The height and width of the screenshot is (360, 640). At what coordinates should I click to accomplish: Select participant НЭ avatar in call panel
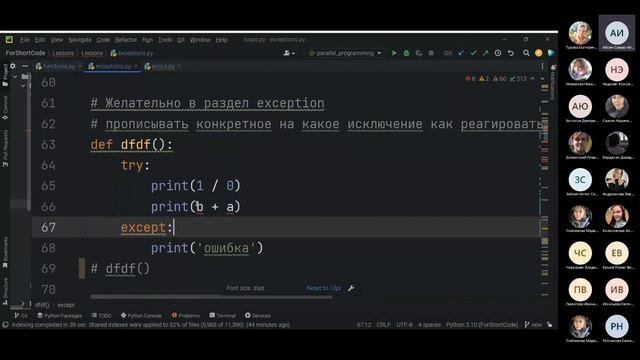coord(617,70)
